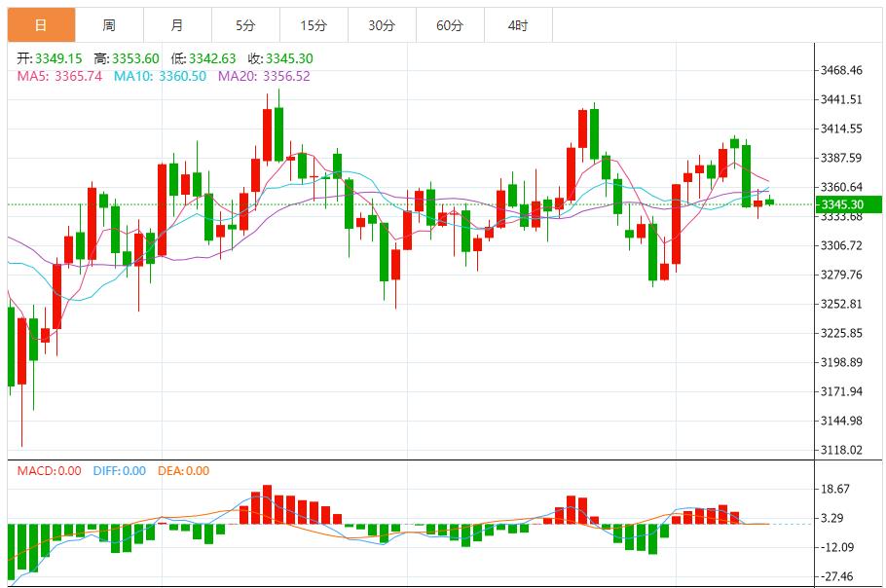Click the MA5: 3365.74 indicator label
The height and width of the screenshot is (588, 886).
click(x=59, y=76)
